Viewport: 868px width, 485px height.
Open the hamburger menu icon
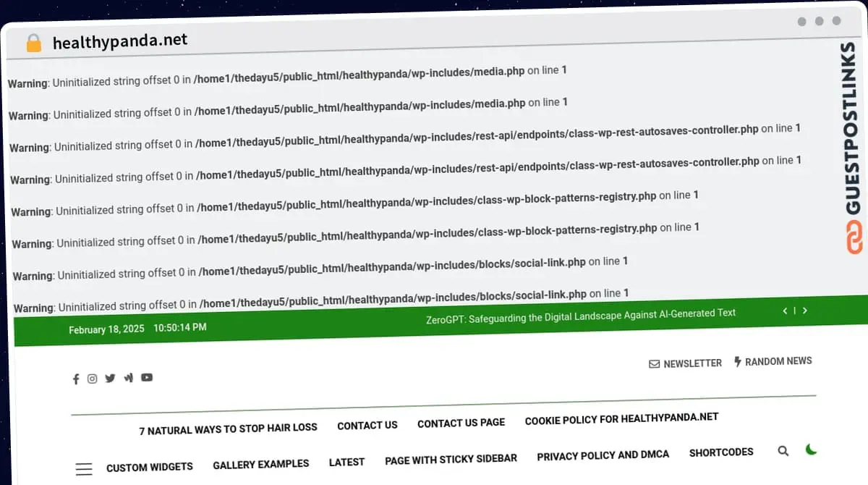pyautogui.click(x=84, y=469)
